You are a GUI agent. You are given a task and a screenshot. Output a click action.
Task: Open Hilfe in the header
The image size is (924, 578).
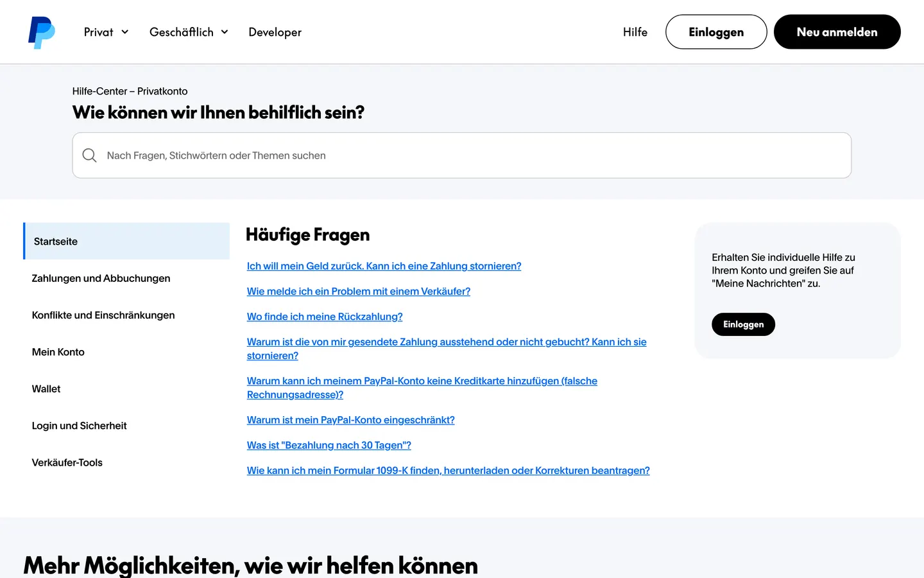pos(635,32)
